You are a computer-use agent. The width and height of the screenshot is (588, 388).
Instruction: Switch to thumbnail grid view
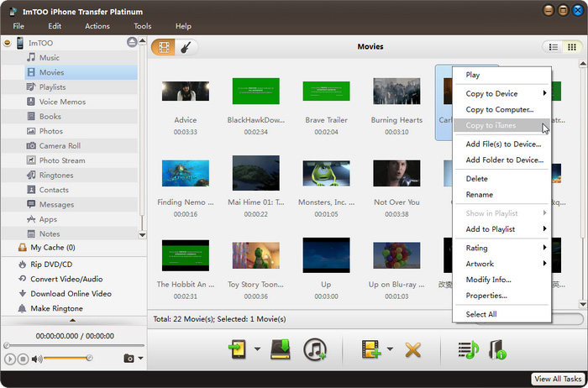coord(572,47)
